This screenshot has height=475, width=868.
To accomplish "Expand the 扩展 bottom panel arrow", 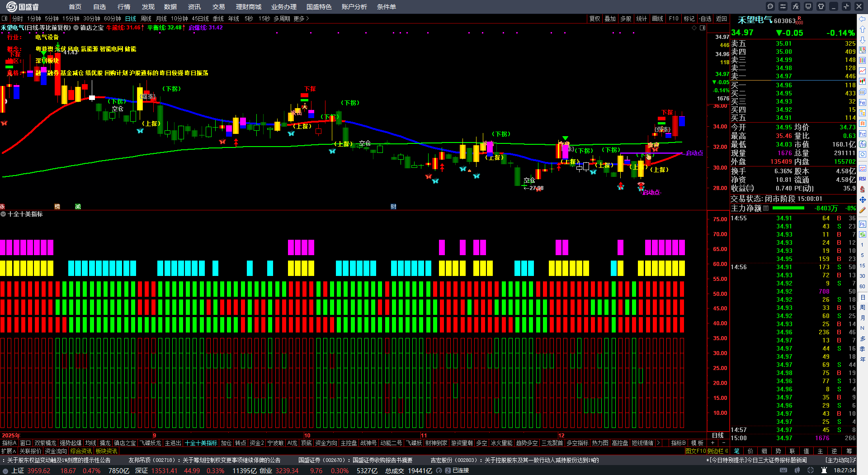I will pos(9,451).
